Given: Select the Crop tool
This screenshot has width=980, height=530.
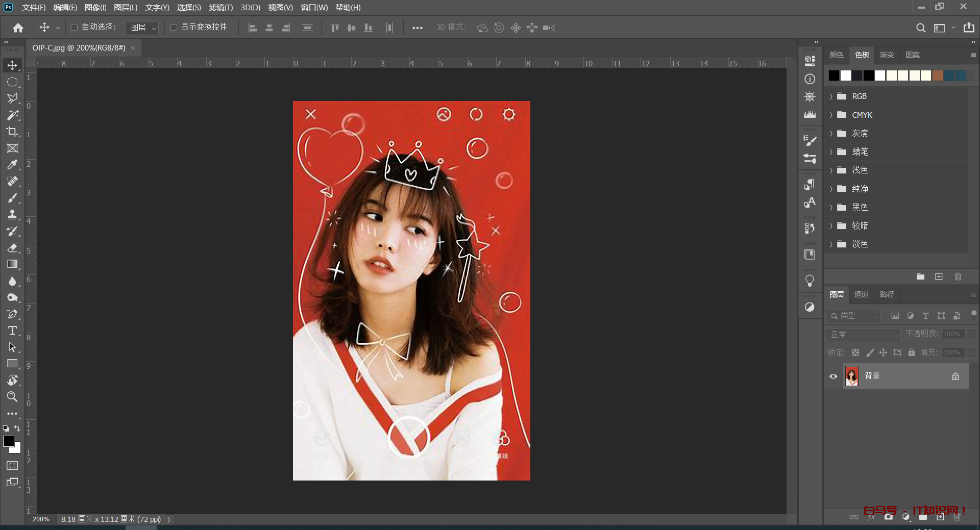Looking at the screenshot, I should coord(12,132).
